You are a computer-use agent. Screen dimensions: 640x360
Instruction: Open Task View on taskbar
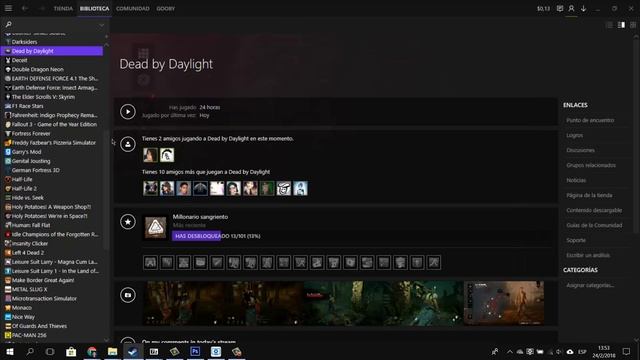[50, 351]
